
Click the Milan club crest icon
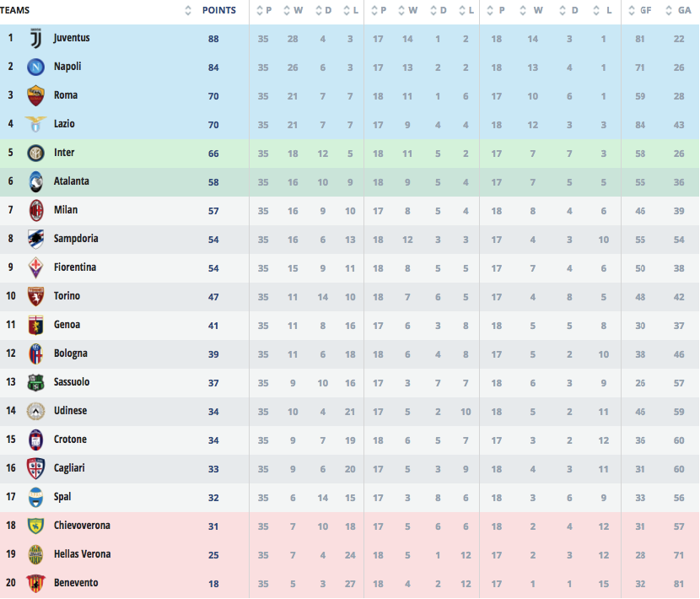35,210
